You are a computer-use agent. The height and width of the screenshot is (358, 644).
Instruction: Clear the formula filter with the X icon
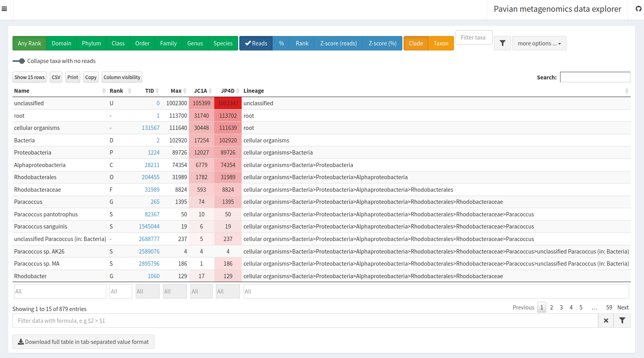click(x=606, y=321)
